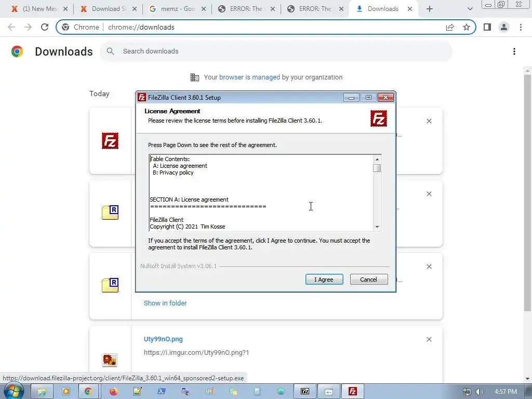Click the Chrome profile avatar icon
Viewport: 532px width, 399px height.
coord(504,27)
